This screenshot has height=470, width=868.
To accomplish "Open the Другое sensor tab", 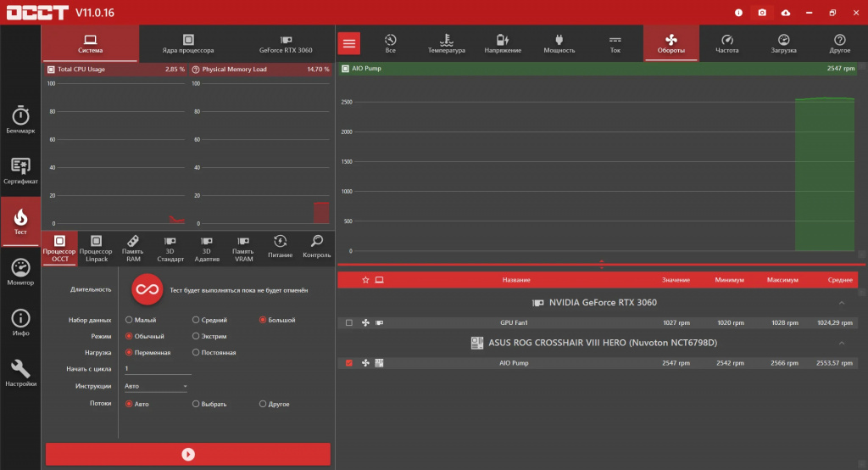I will 840,44.
